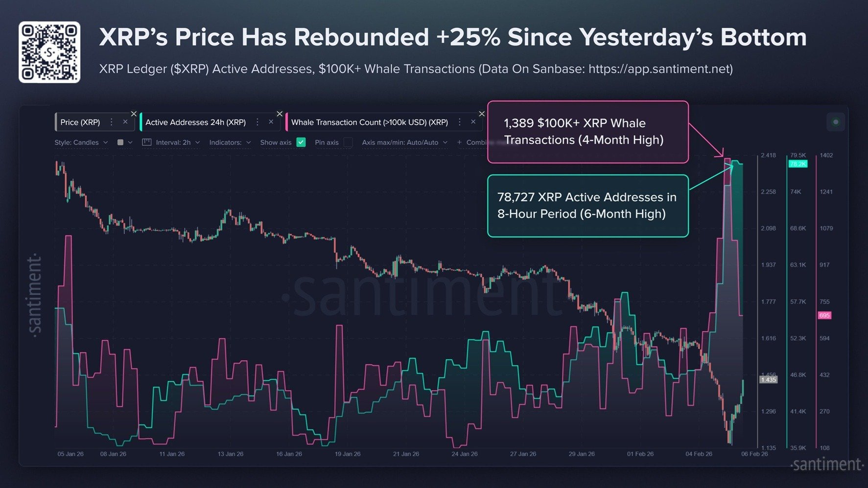Click the Santiment QR code
Screen dimensions: 868x488
pos(49,50)
